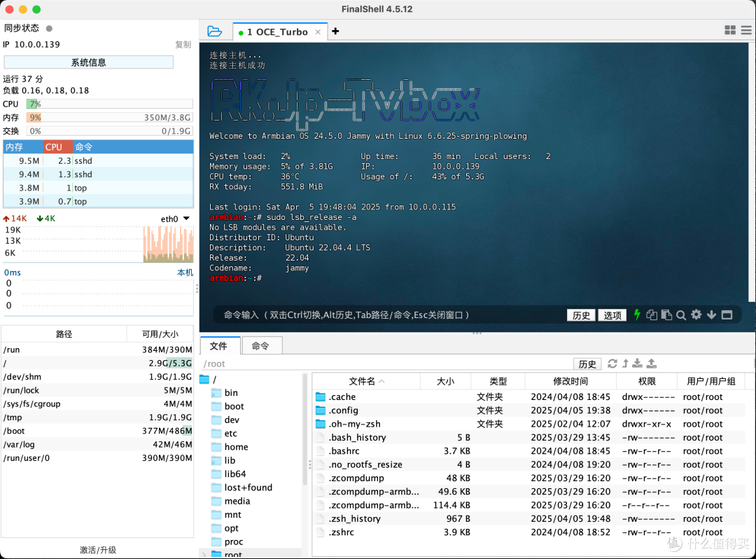
Task: Switch to the 命令 tab
Action: [x=260, y=346]
